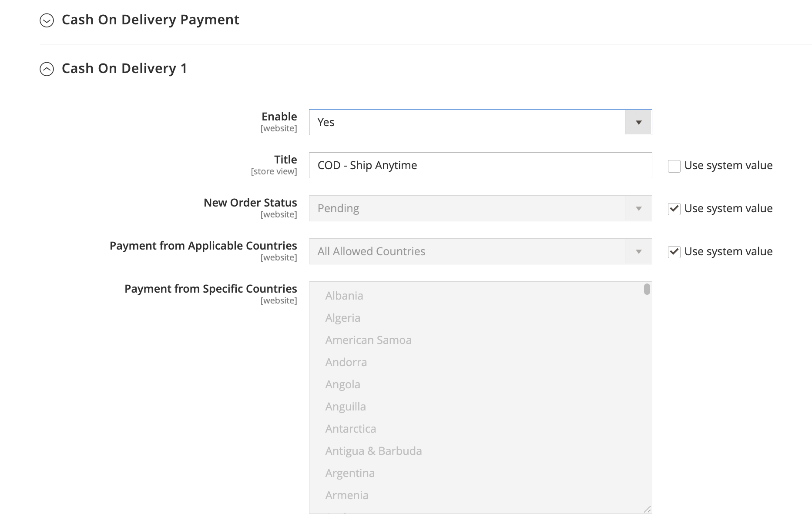Select Albania in the specific countries list

point(344,296)
